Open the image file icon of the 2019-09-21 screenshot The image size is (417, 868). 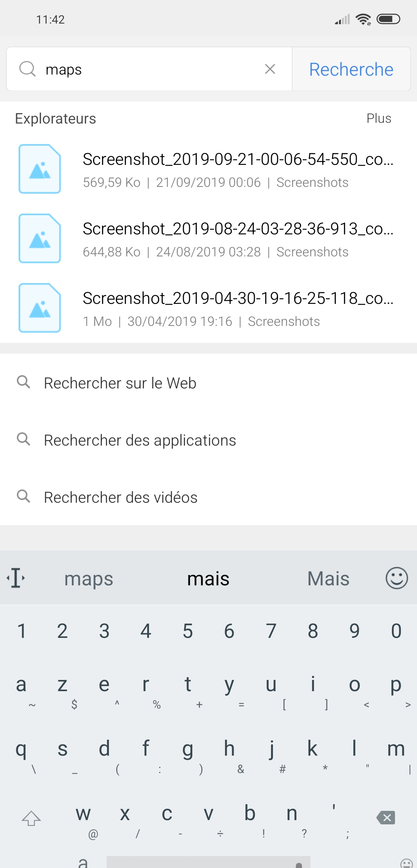40,169
